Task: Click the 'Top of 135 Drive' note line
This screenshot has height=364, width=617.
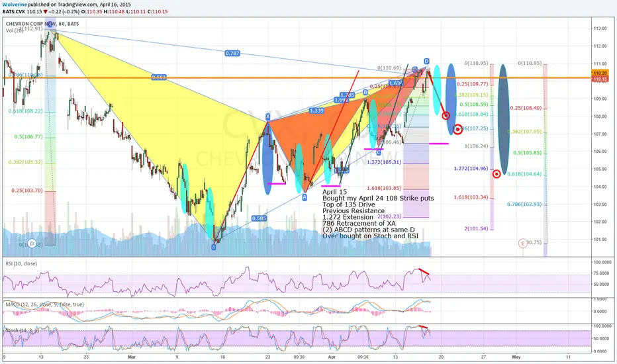Action: (349, 205)
